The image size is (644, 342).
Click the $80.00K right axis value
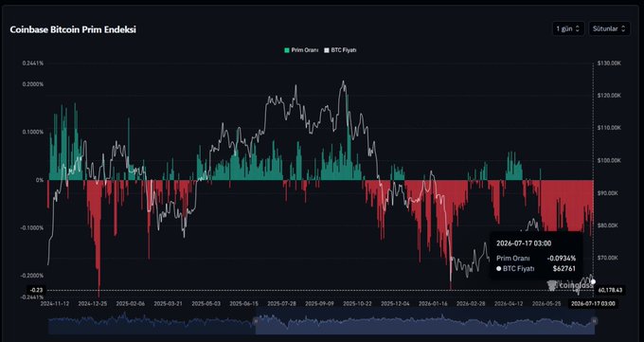pos(609,225)
